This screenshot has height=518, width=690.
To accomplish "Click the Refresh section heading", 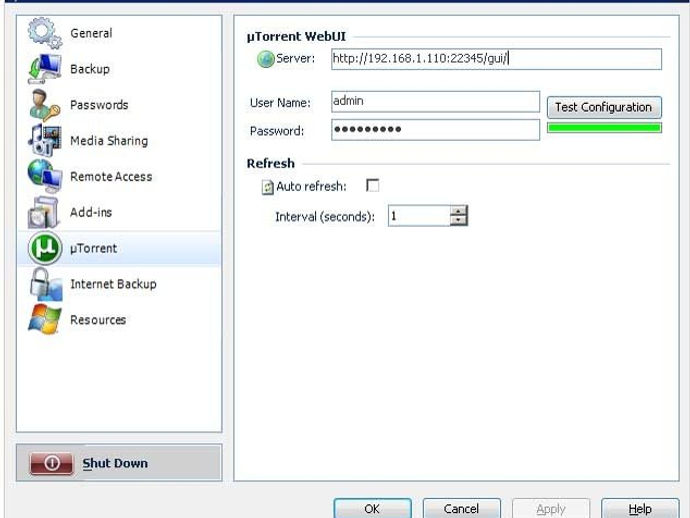I will pyautogui.click(x=271, y=163).
